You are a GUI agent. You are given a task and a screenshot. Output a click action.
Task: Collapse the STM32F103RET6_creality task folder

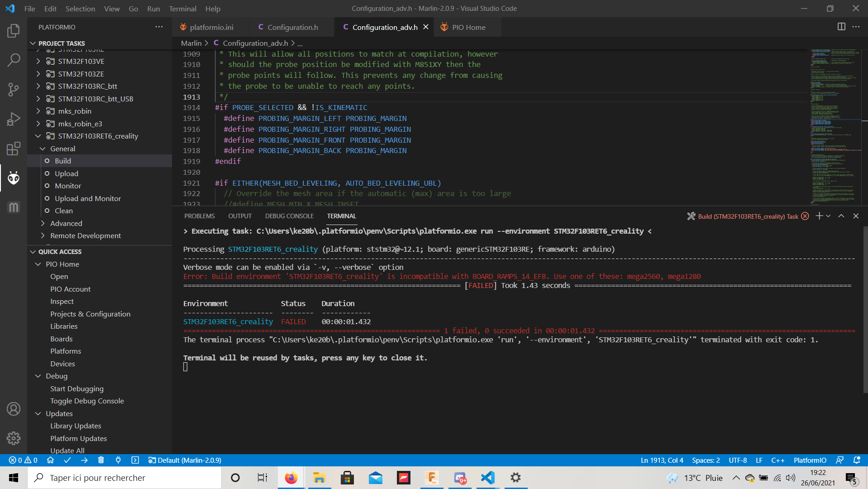38,136
